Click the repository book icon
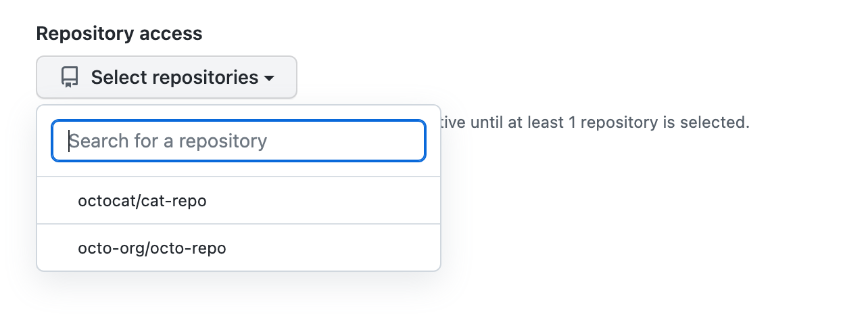 [70, 77]
